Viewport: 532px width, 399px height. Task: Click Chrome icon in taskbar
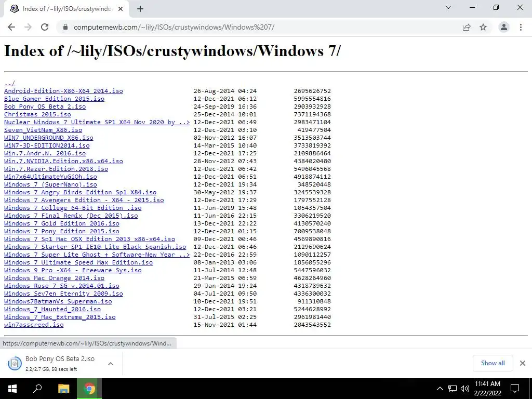tap(89, 389)
